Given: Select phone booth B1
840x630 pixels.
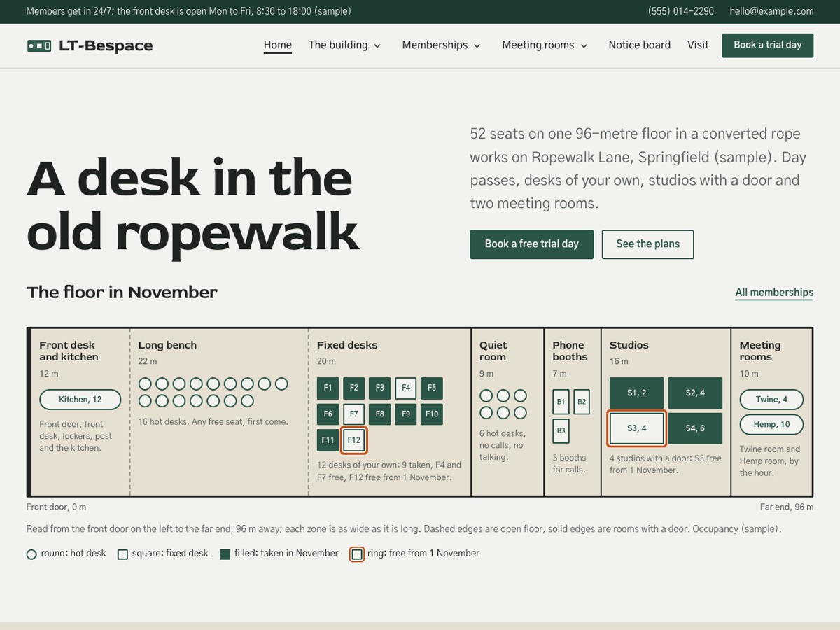Looking at the screenshot, I should tap(561, 402).
